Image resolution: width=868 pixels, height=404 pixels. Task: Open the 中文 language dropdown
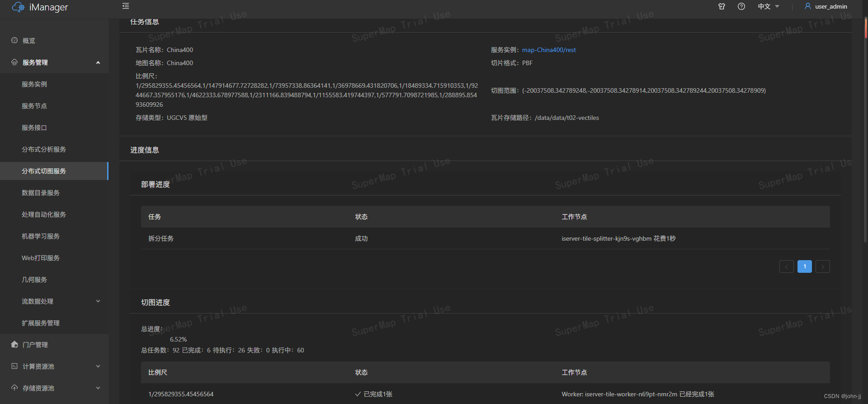click(769, 6)
